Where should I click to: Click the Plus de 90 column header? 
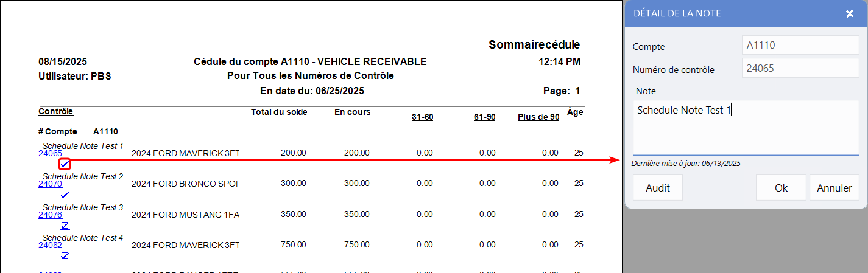tap(538, 117)
